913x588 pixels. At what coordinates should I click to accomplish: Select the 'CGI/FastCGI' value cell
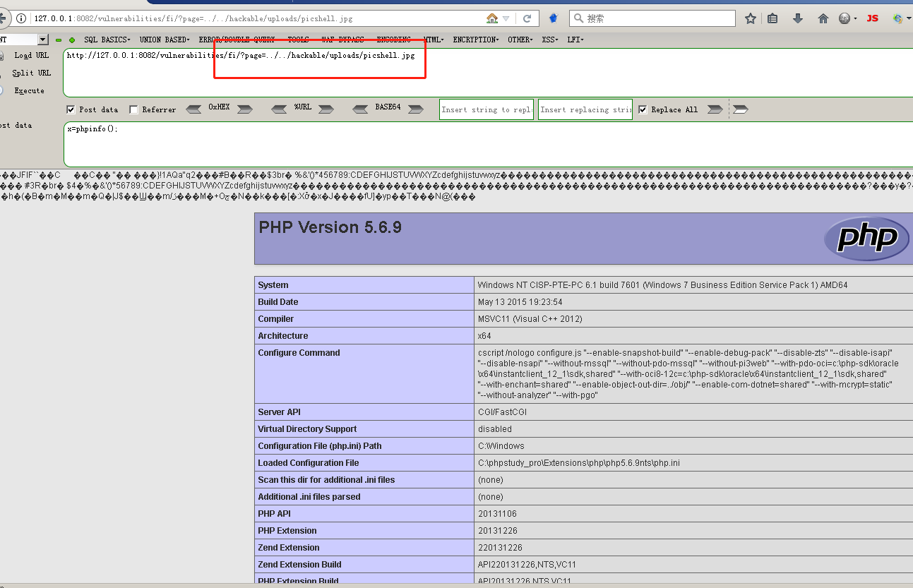click(x=502, y=412)
